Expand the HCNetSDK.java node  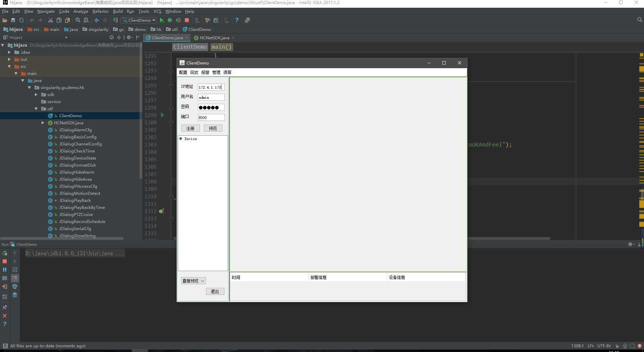[x=43, y=123]
